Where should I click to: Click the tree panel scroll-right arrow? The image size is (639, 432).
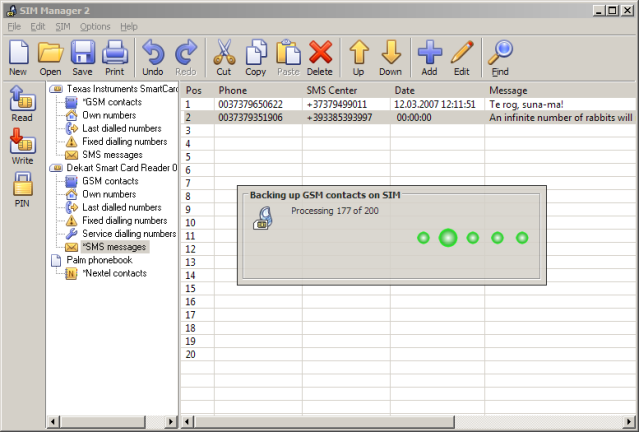tap(171, 421)
